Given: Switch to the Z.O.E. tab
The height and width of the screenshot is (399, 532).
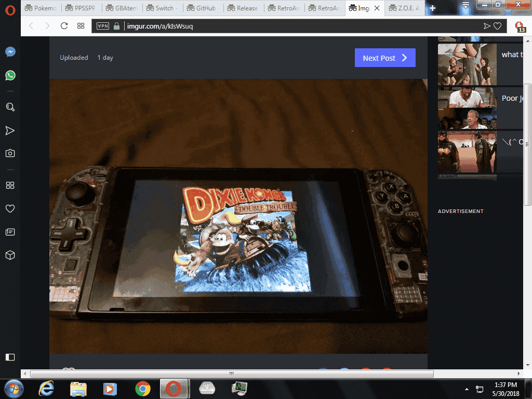Looking at the screenshot, I should pos(405,8).
